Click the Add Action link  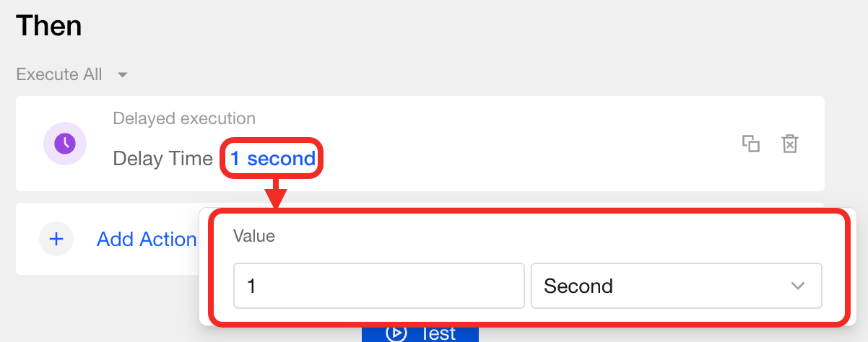pos(147,240)
